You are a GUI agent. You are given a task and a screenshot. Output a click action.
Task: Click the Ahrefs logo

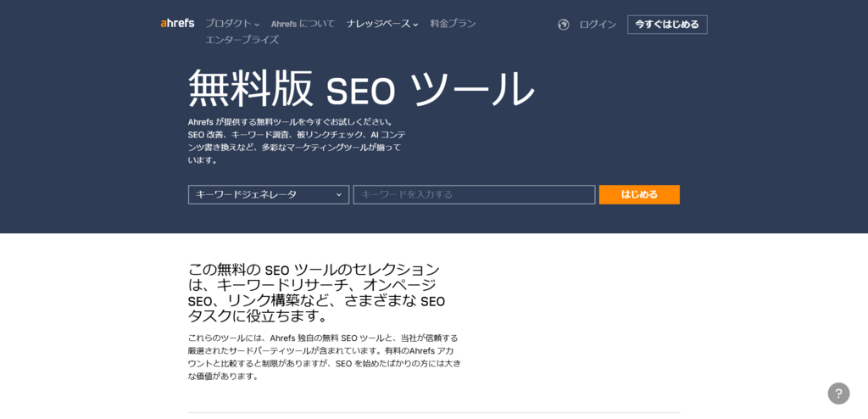point(177,24)
